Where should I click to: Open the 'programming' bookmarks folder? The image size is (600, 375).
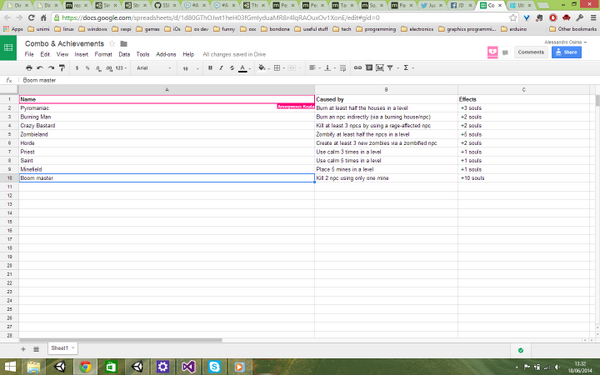[x=377, y=29]
